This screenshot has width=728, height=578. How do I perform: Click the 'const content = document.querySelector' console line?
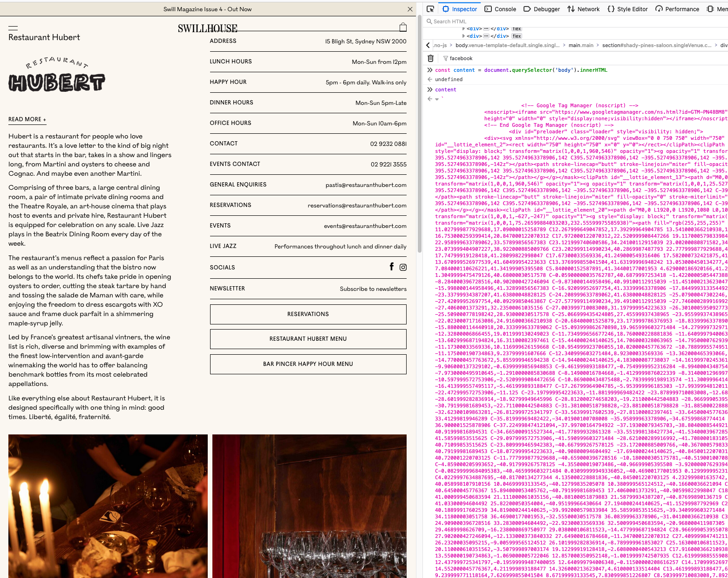click(x=521, y=70)
